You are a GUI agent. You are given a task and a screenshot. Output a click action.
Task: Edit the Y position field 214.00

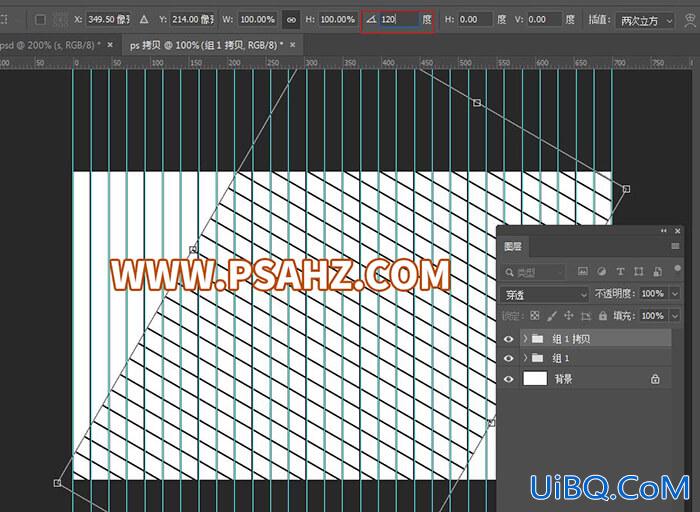(193, 20)
